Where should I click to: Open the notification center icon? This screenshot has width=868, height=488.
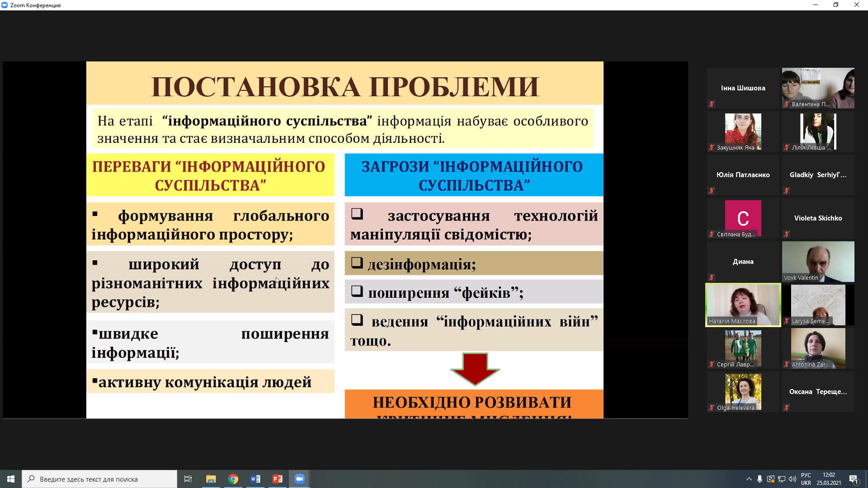pos(854,479)
